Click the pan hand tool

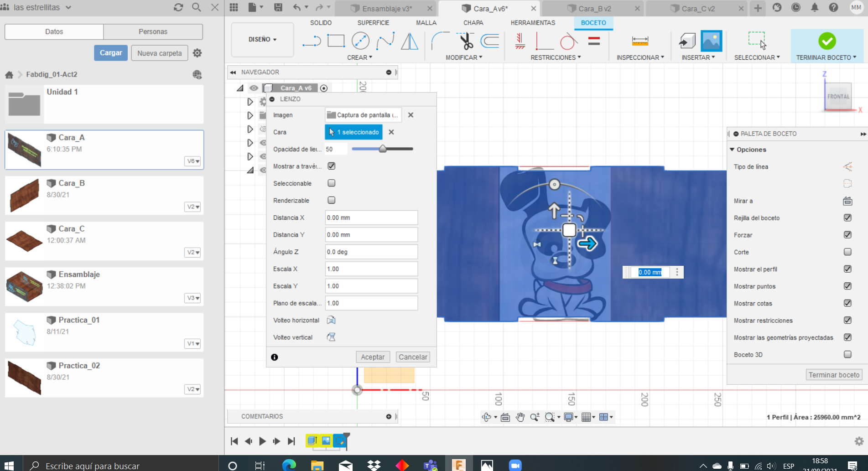pos(520,417)
